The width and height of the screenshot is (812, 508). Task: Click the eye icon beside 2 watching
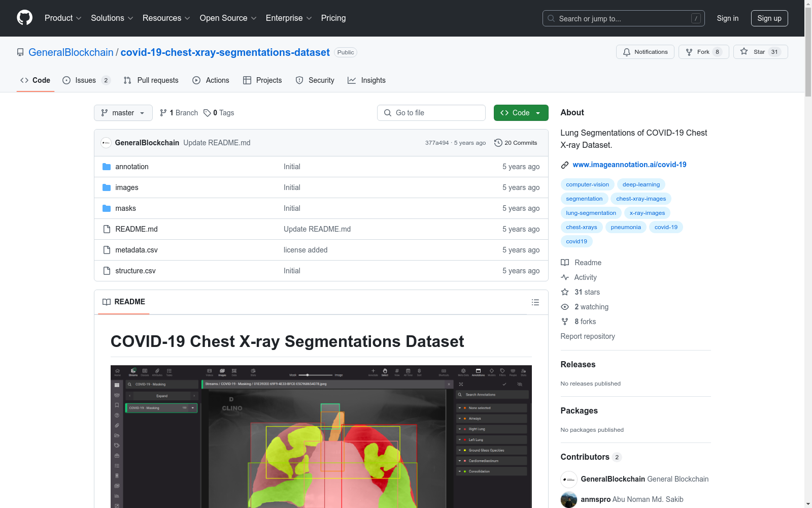(565, 307)
